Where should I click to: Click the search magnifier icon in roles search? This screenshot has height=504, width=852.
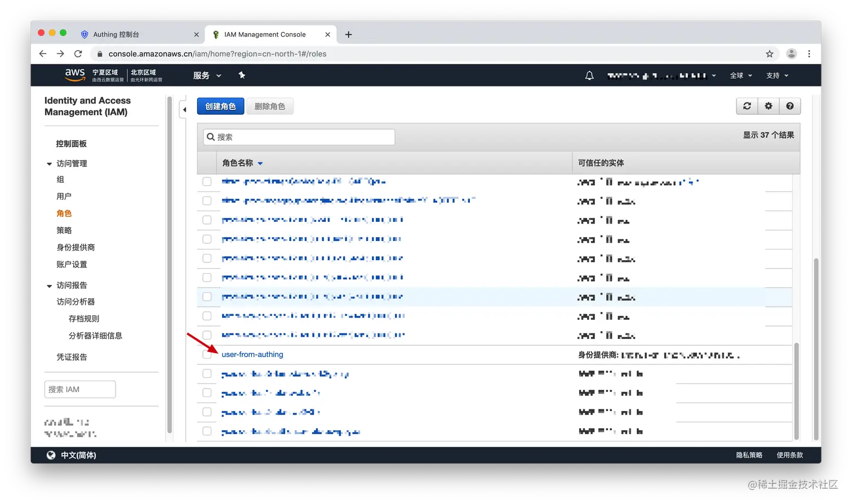tap(211, 137)
